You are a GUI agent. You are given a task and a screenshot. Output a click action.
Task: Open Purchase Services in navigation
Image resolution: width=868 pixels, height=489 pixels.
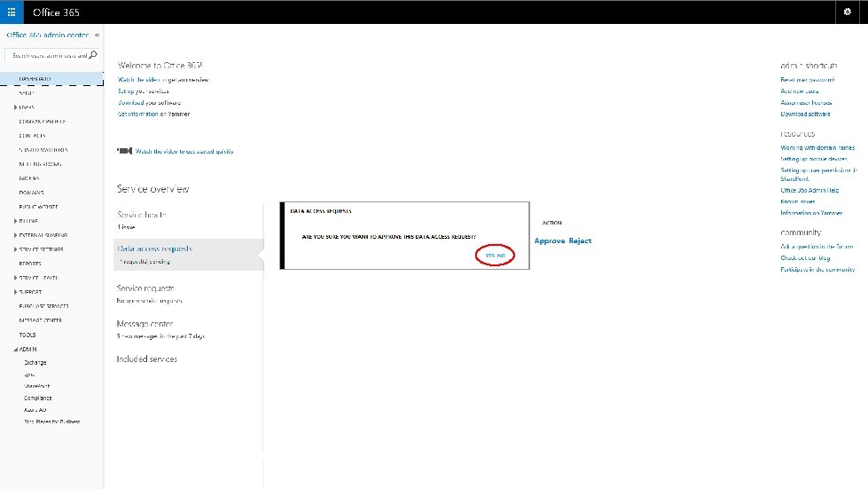(x=43, y=306)
